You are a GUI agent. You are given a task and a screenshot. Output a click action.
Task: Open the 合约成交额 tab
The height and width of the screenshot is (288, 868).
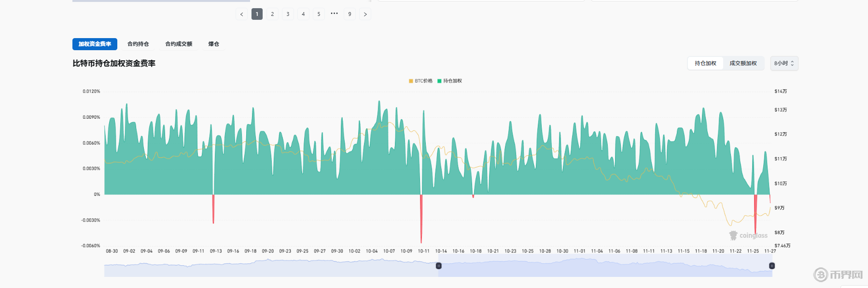click(x=179, y=44)
